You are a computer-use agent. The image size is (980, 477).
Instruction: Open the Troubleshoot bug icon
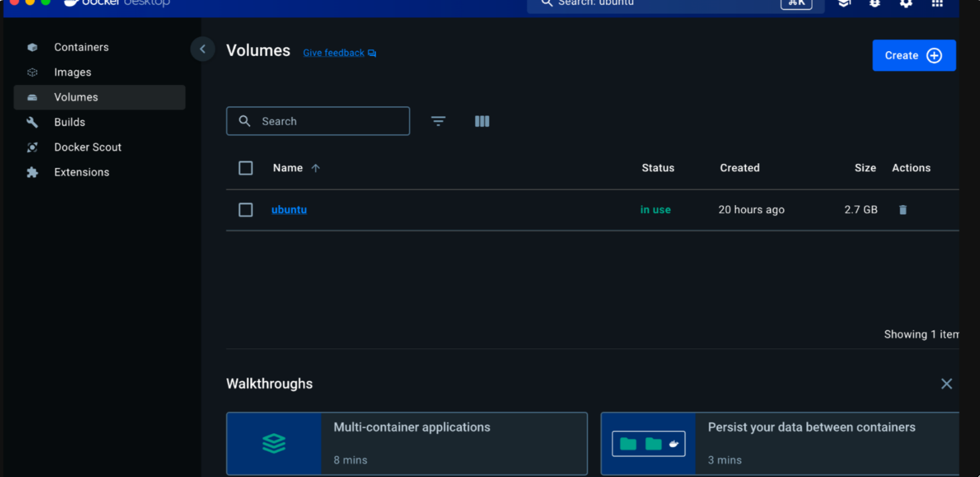[x=874, y=4]
